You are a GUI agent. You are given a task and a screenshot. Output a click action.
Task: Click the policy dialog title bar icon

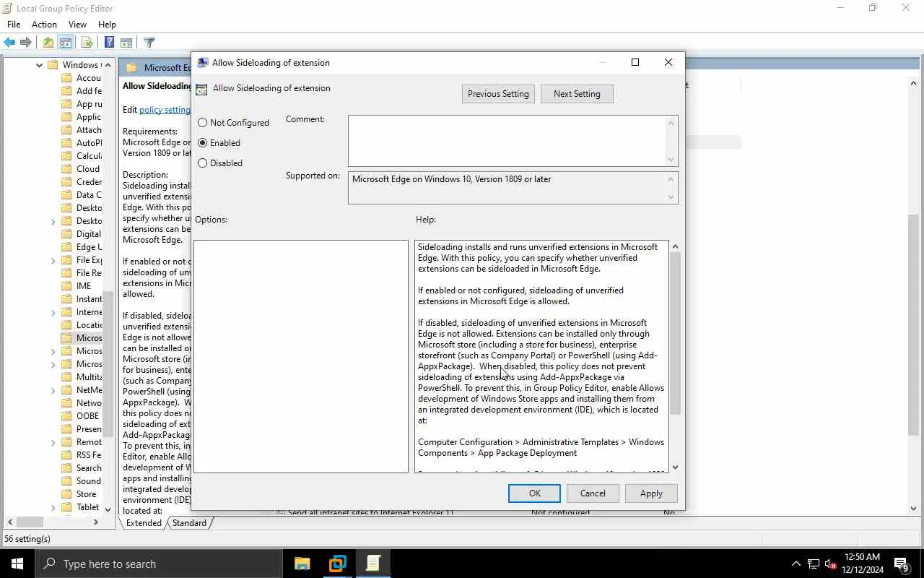coord(203,63)
